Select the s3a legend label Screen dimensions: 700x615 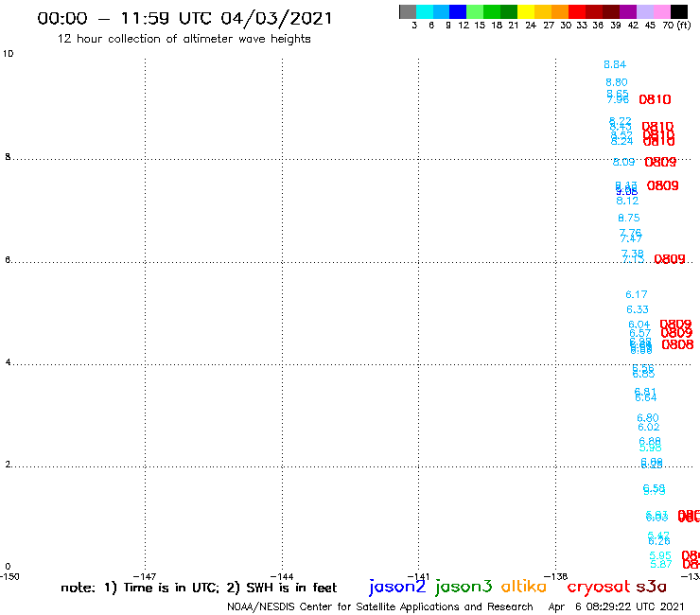click(x=652, y=587)
